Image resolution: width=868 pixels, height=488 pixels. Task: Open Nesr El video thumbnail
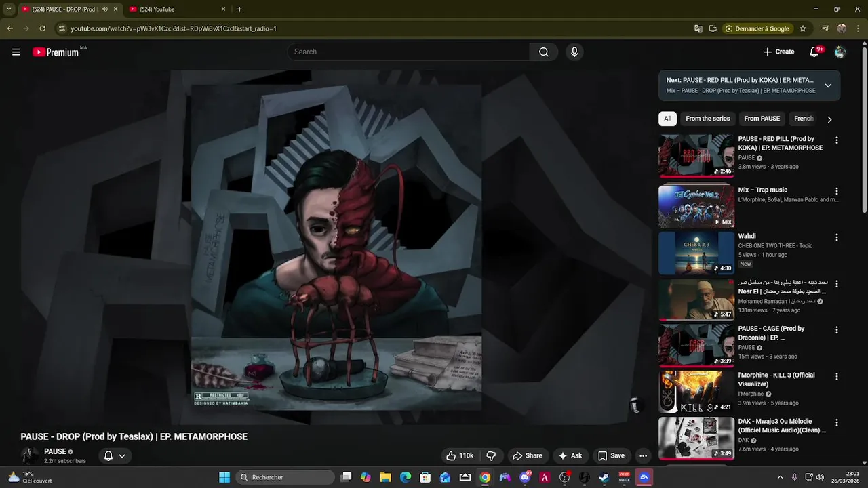(x=696, y=300)
